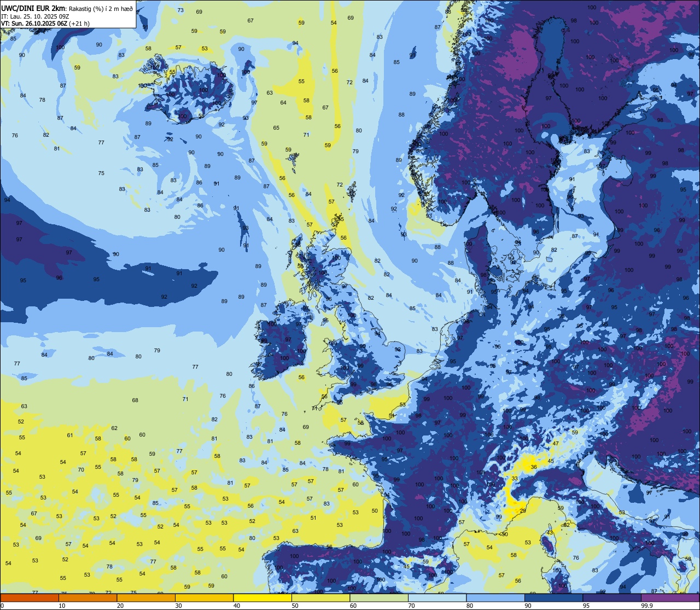700x610 pixels.
Task: Click the 0–10 dark orange legend swatch
Action: point(30,597)
